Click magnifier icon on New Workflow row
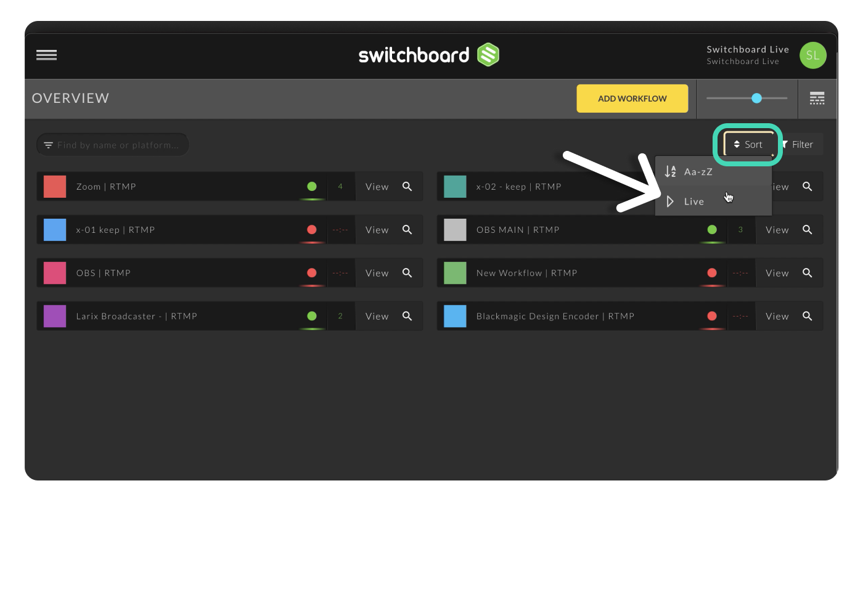The width and height of the screenshot is (863, 616). pyautogui.click(x=808, y=272)
